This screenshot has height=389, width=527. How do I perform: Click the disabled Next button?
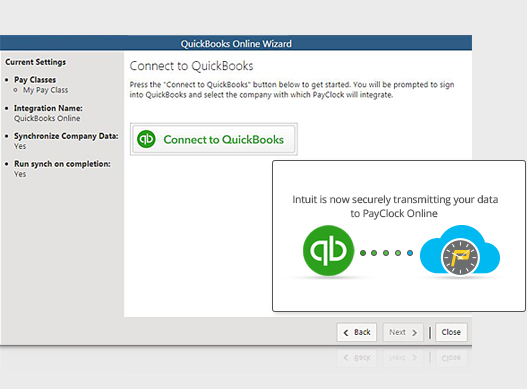click(403, 332)
